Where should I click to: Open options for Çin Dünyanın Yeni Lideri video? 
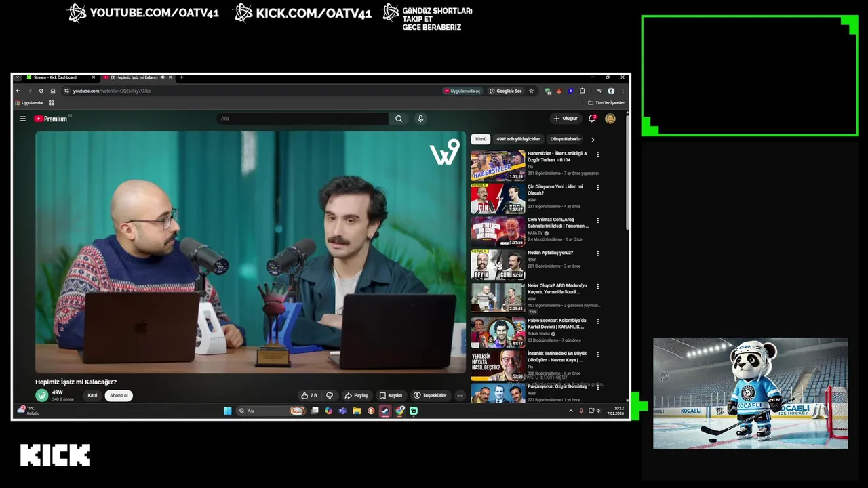pos(597,188)
